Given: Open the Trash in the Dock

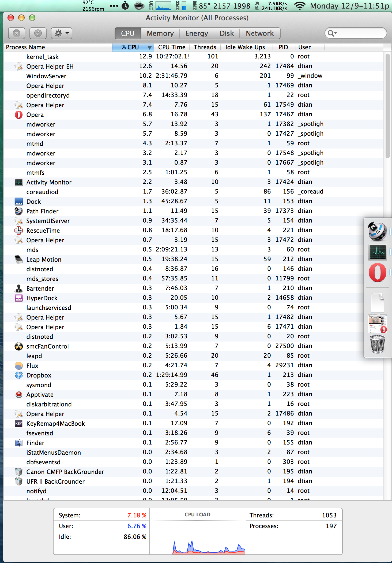Looking at the screenshot, I should click(378, 344).
